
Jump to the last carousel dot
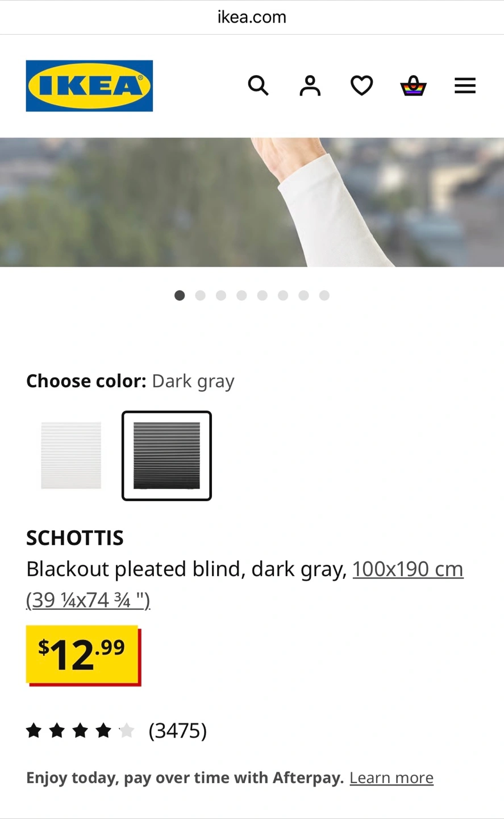[324, 295]
